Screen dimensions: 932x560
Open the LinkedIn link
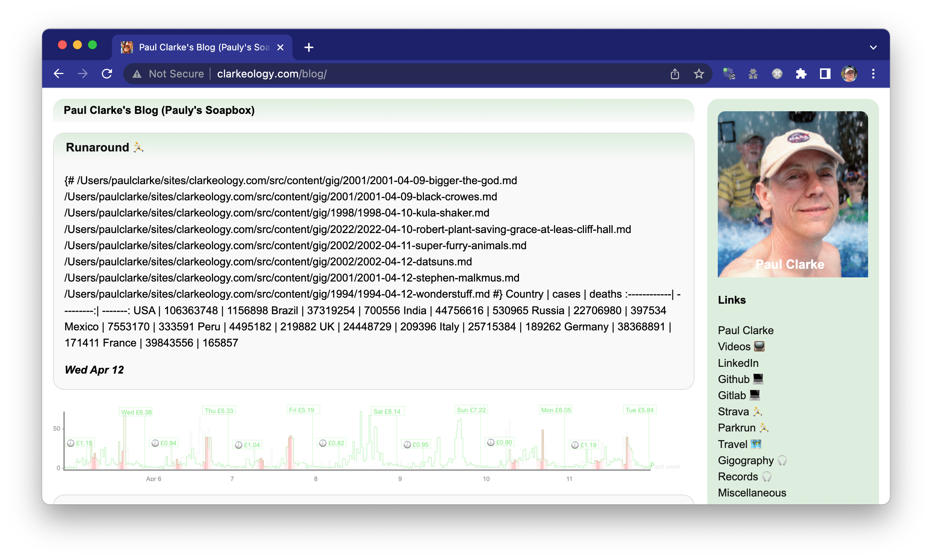[738, 363]
